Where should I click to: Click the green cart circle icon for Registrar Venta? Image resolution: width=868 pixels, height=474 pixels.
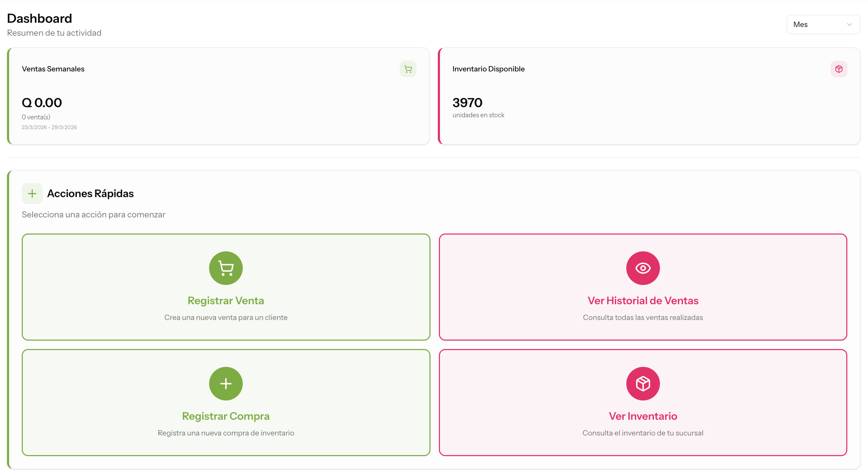pos(226,268)
